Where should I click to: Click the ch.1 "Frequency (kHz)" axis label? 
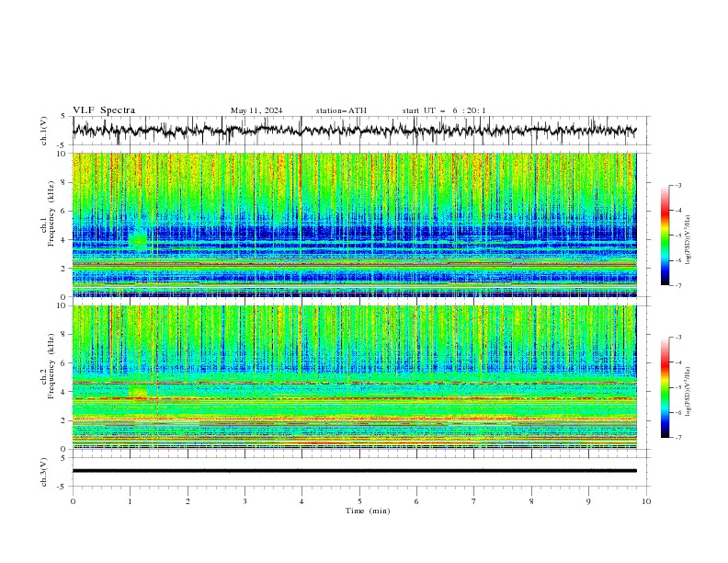51,215
